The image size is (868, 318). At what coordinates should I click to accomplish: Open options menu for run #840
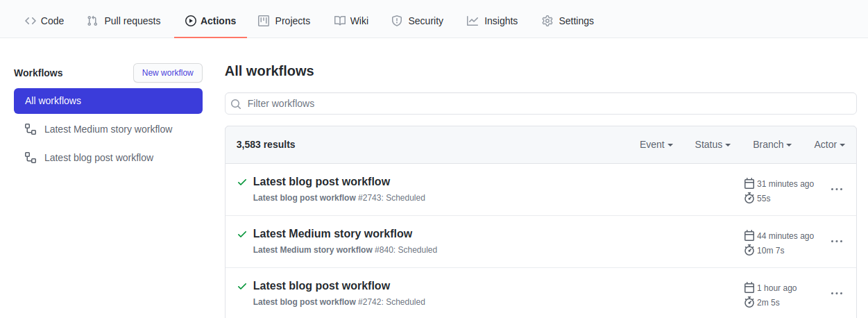point(837,241)
